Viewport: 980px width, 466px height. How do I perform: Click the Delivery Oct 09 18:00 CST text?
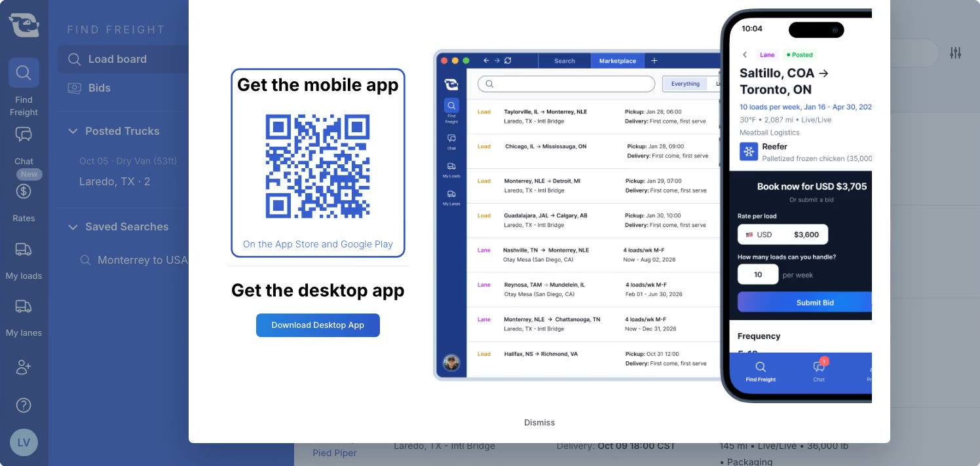(x=616, y=446)
